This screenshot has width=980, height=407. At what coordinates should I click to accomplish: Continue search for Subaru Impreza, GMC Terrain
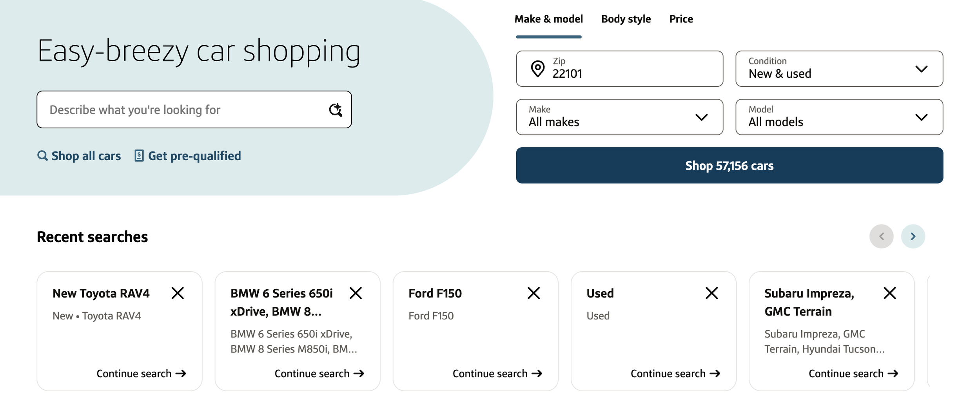coord(853,373)
